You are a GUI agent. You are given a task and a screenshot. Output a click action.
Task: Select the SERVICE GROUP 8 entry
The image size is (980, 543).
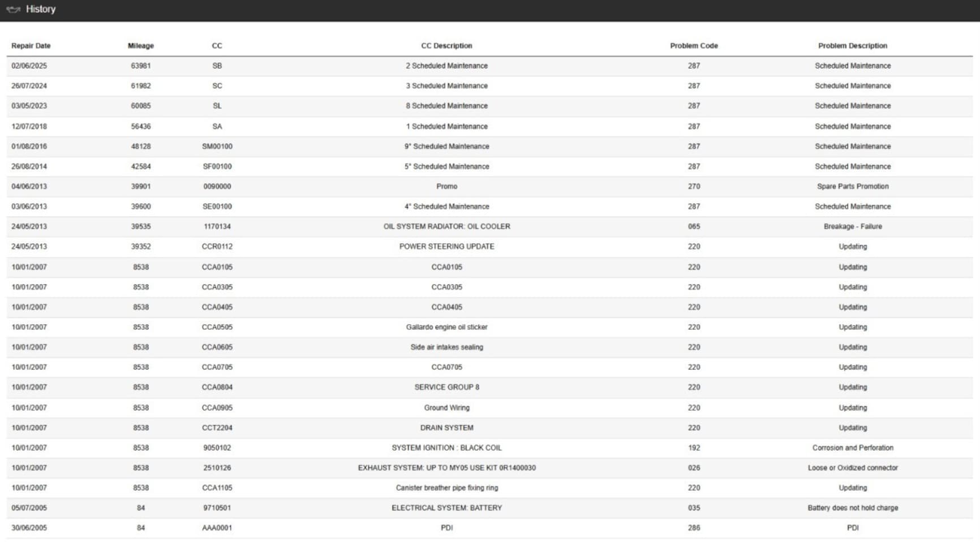point(446,387)
